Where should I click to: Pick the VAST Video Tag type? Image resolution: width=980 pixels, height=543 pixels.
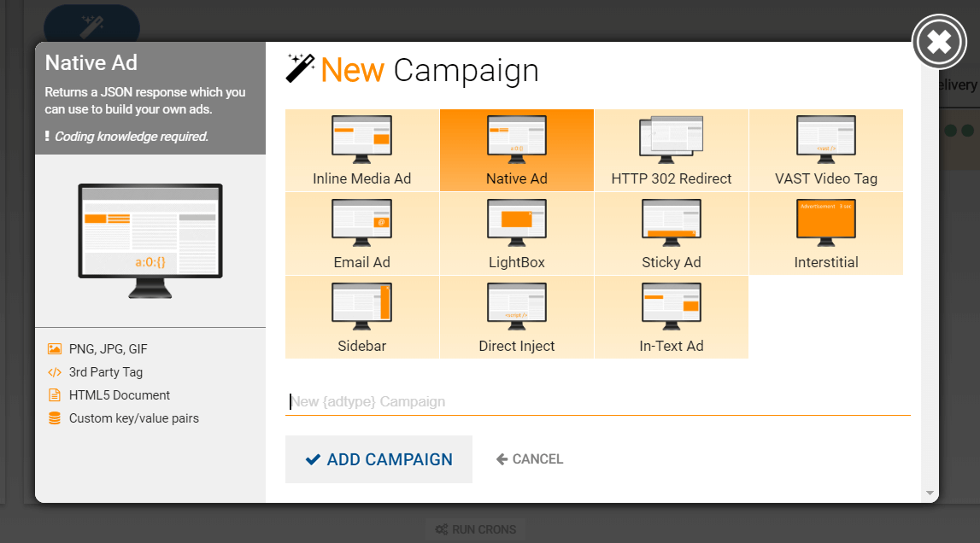825,149
